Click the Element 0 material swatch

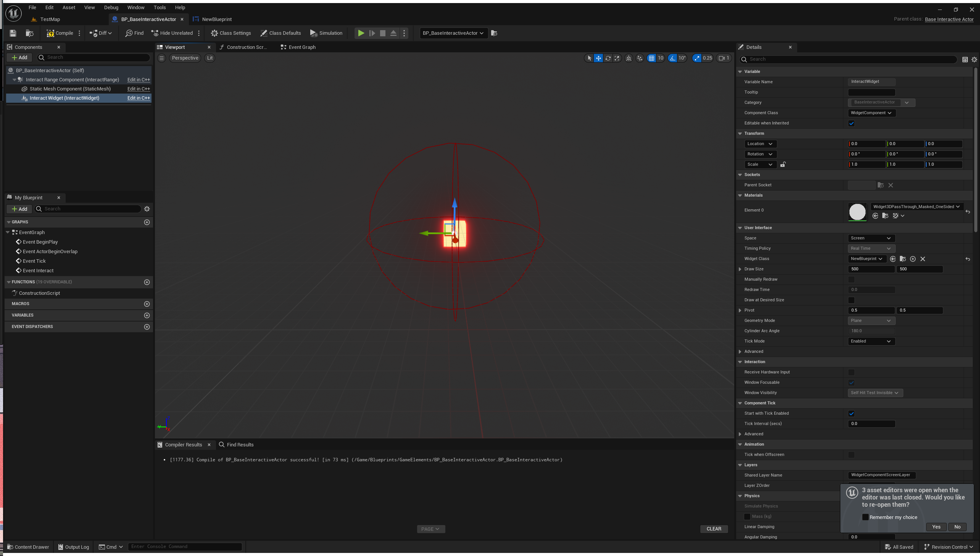tap(857, 212)
